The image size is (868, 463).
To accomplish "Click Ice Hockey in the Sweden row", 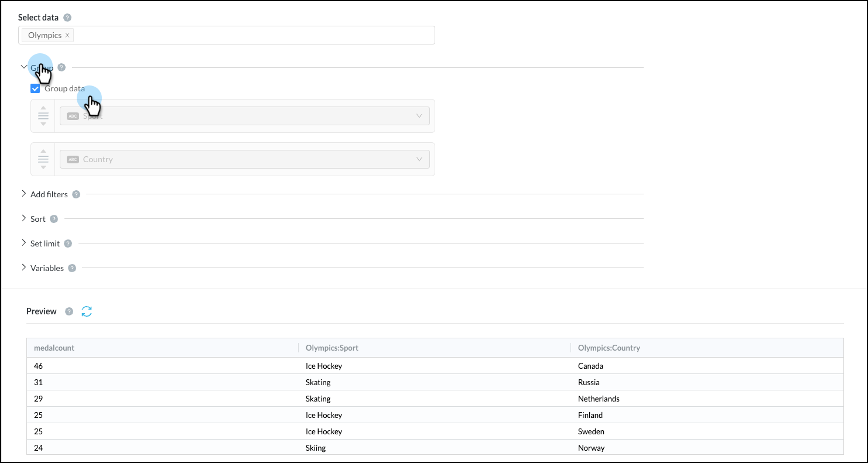I will 324,431.
